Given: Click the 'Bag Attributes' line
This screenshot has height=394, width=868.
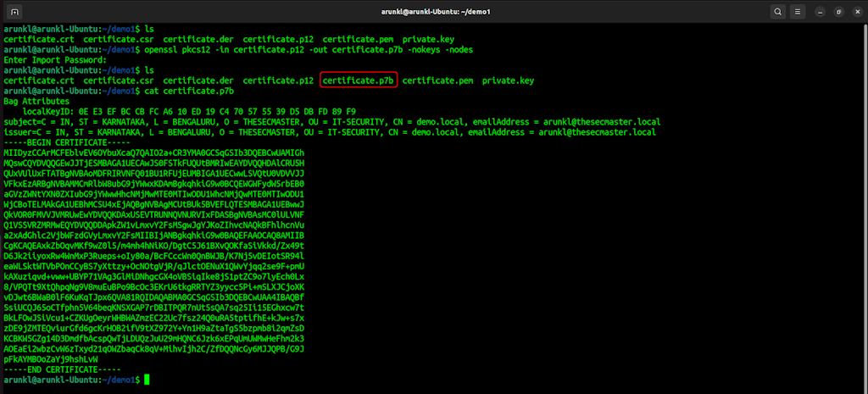Looking at the screenshot, I should tap(36, 102).
